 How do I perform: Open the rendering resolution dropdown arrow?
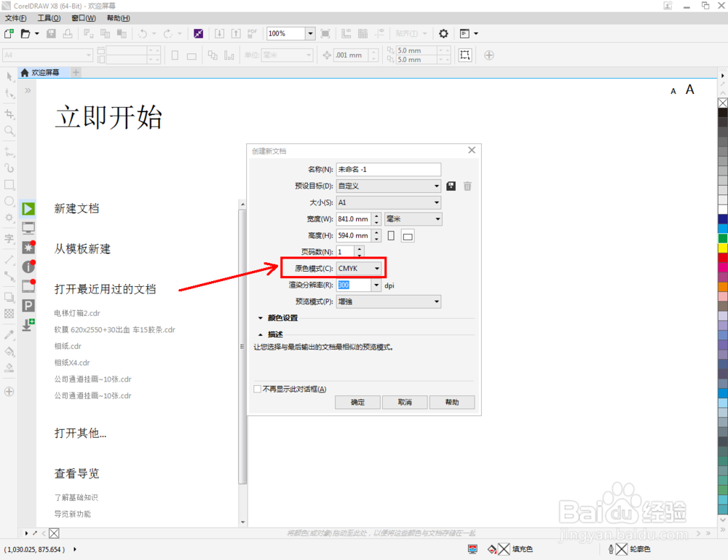point(376,285)
